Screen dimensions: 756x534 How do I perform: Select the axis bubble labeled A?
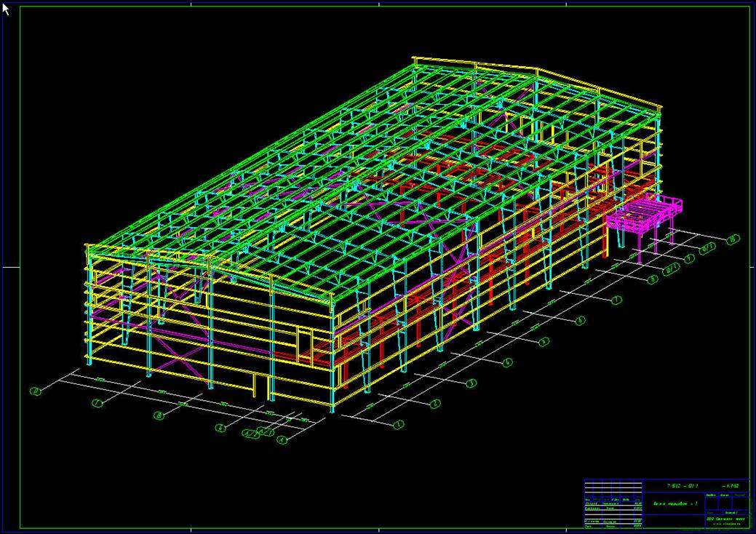coord(283,439)
